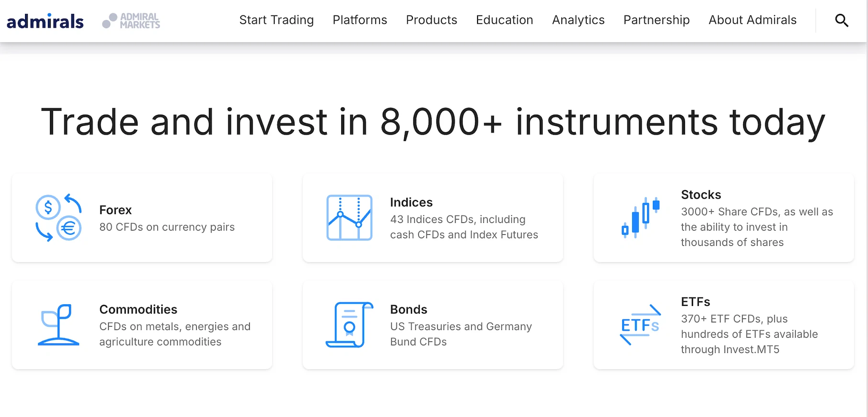Click the Indices chart icon
The width and height of the screenshot is (868, 417).
pos(349,218)
